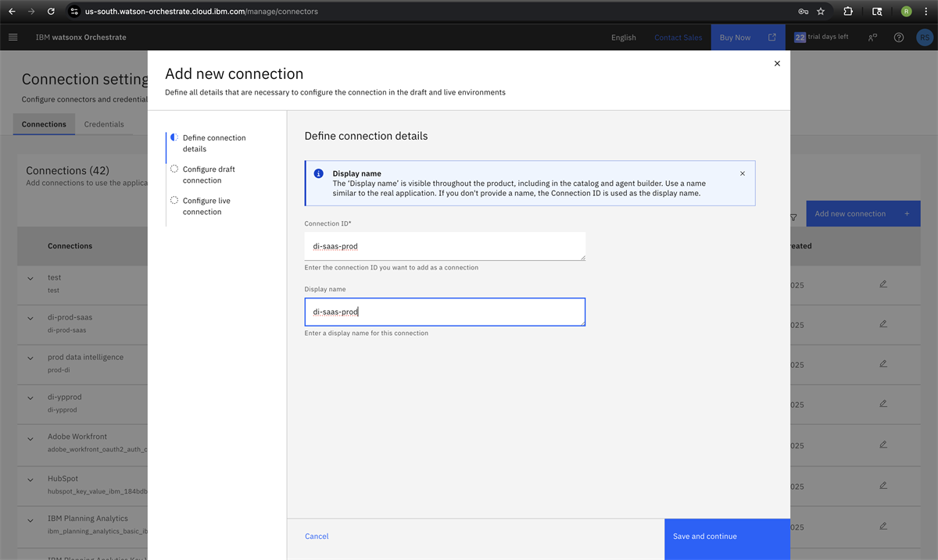Expand the HubSpot connection row
The height and width of the screenshot is (560, 938).
coord(30,480)
